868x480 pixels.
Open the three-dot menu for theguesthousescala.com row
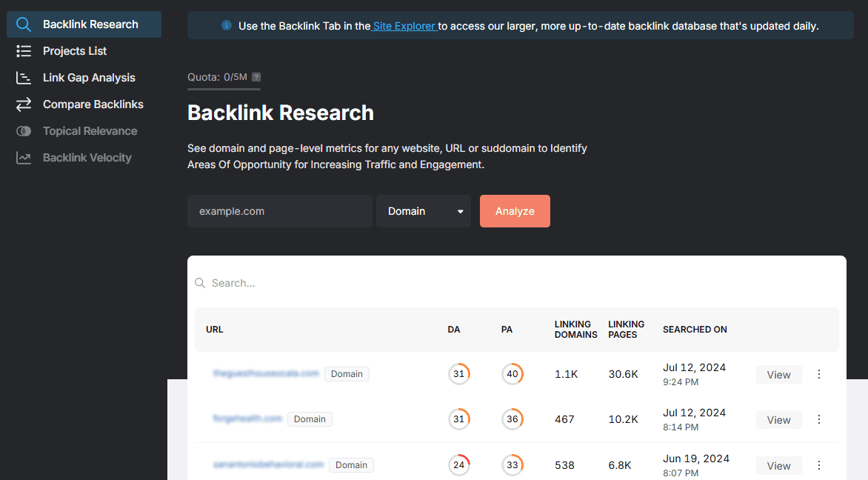coord(818,374)
